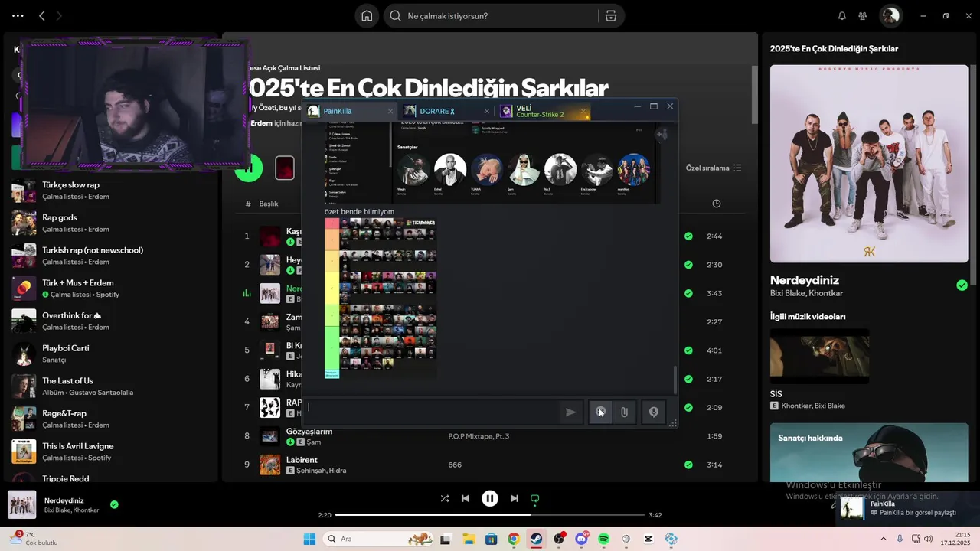The width and height of the screenshot is (980, 551).
Task: Switch to DORARE chat tab in Steam
Action: (446, 111)
